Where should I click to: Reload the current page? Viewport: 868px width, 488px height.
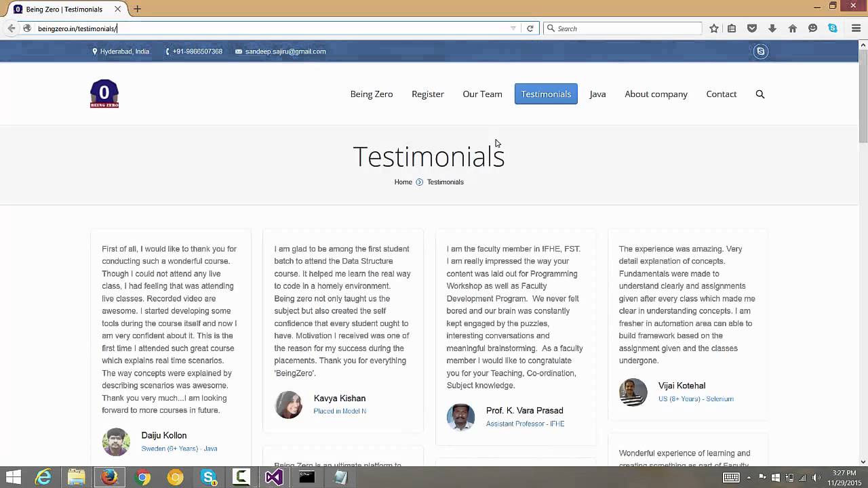(530, 28)
